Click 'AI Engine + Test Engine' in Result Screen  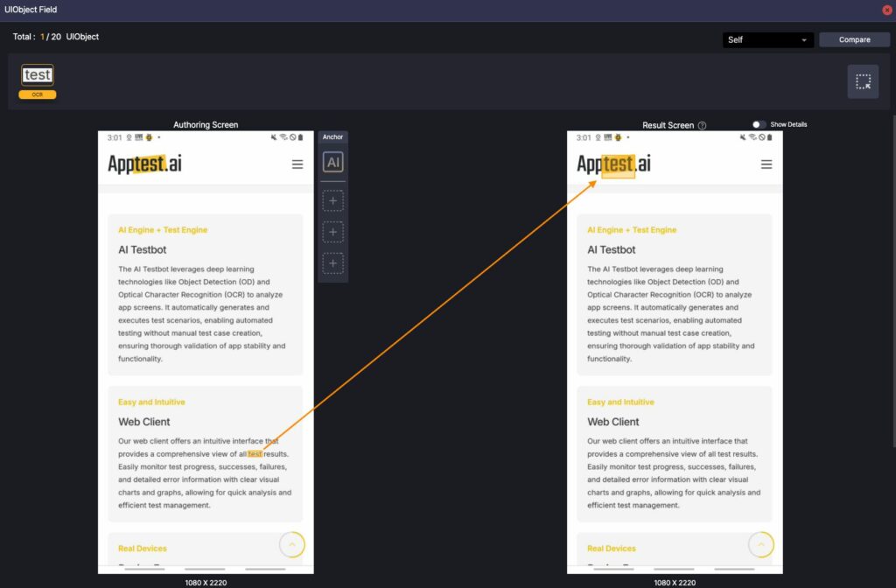point(632,230)
